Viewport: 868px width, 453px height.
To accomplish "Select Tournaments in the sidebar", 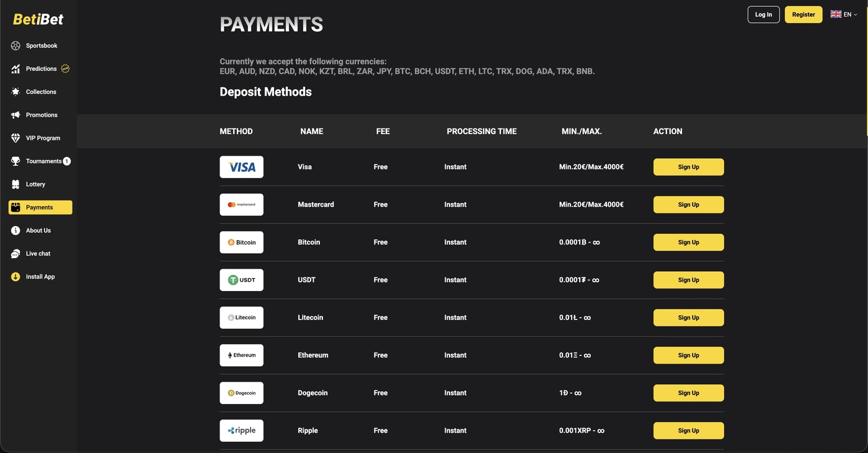I will point(40,161).
